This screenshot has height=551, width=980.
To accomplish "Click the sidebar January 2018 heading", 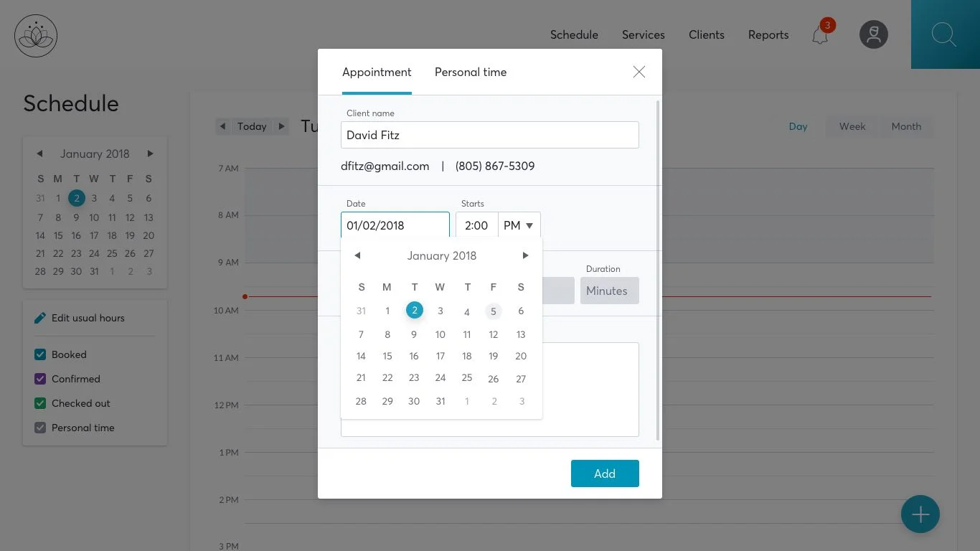I will [95, 154].
